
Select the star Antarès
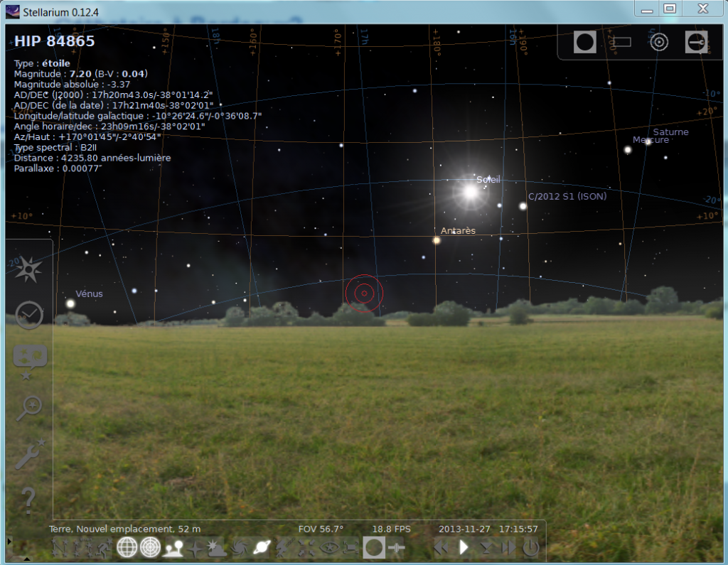(x=437, y=240)
